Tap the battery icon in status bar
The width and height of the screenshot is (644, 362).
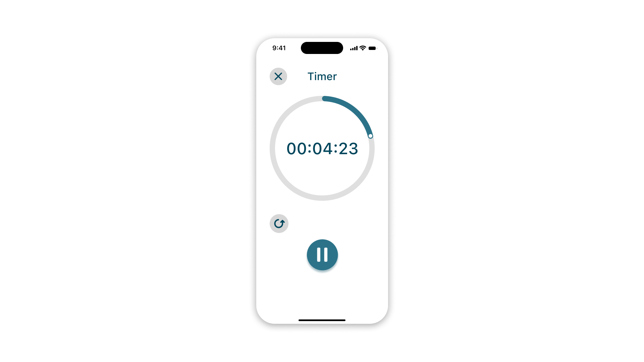[x=374, y=48]
